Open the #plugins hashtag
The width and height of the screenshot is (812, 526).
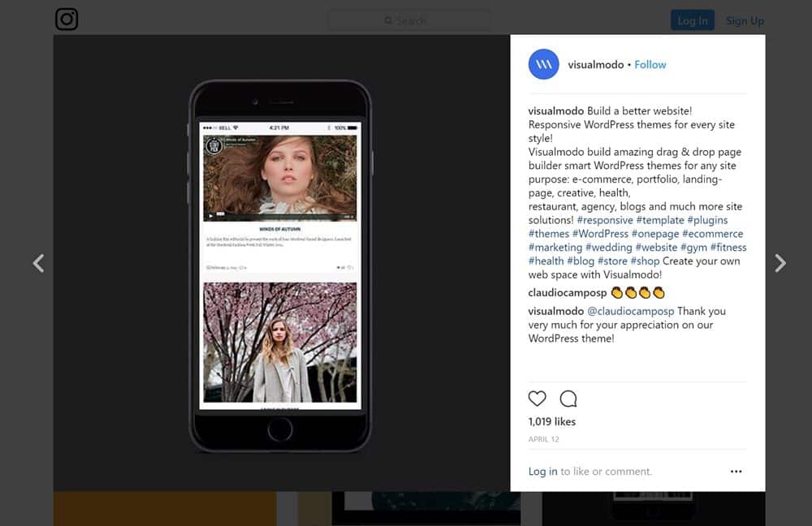pyautogui.click(x=707, y=220)
